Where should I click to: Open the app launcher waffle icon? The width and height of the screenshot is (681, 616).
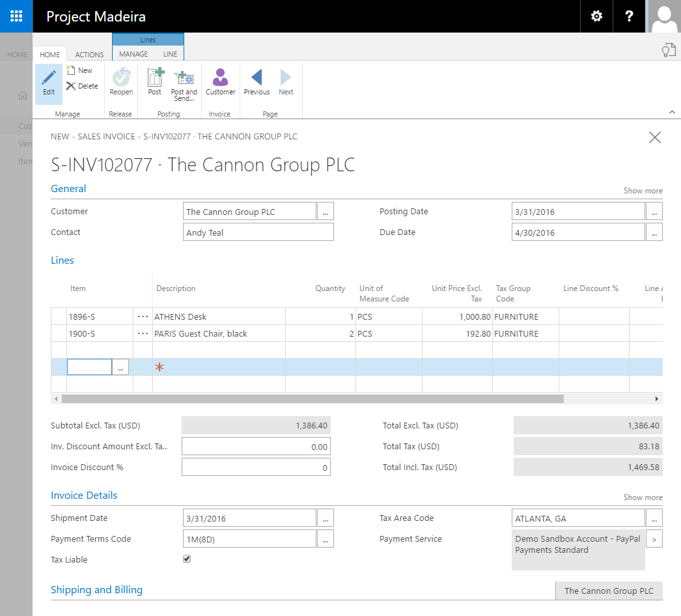tap(16, 16)
